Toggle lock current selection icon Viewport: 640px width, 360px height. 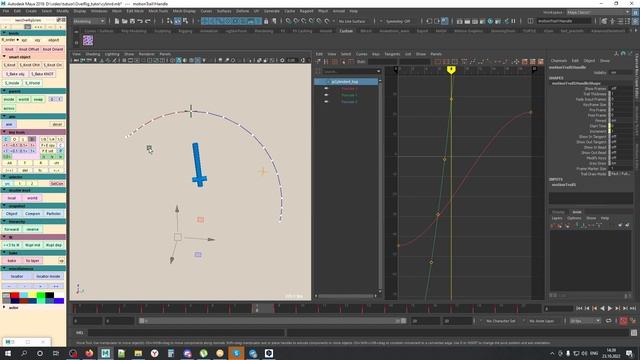click(x=266, y=21)
